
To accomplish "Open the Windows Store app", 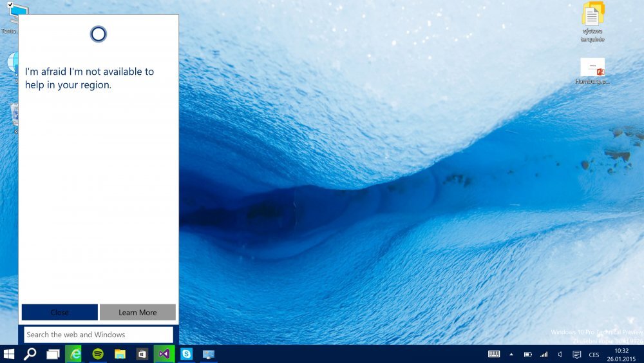I will [x=142, y=354].
